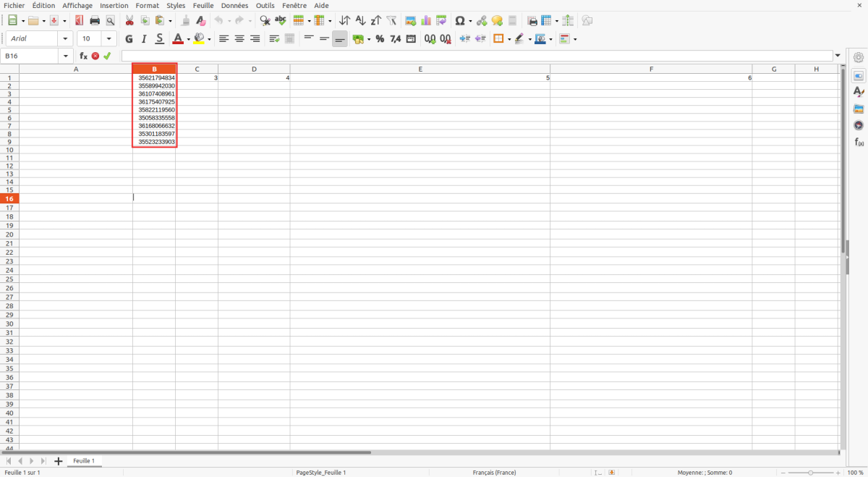Image resolution: width=868 pixels, height=477 pixels.
Task: Click the formula input line
Action: 477,56
